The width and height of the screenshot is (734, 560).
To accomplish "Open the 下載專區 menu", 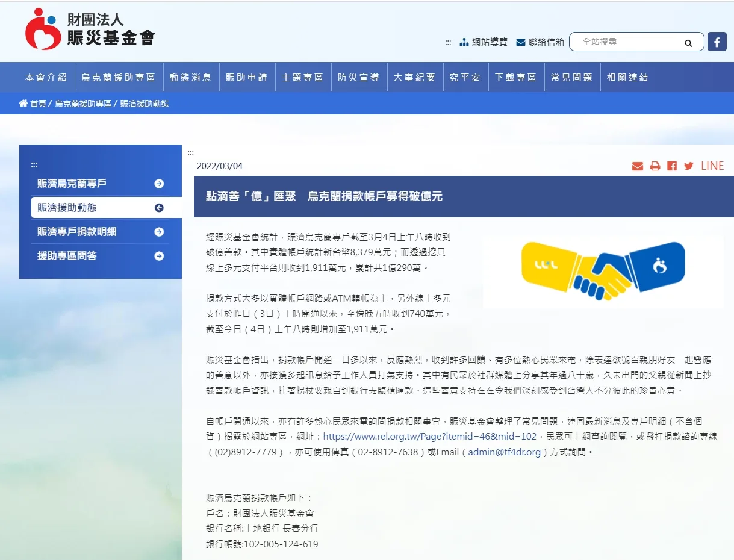I will [515, 77].
